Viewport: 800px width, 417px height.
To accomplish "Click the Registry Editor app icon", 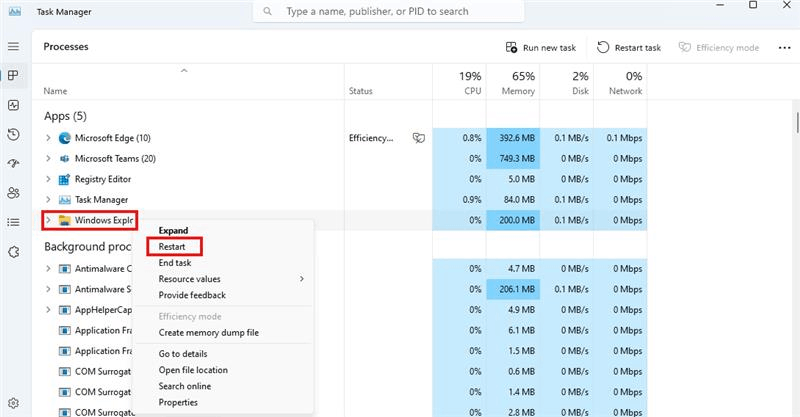I will coord(64,179).
